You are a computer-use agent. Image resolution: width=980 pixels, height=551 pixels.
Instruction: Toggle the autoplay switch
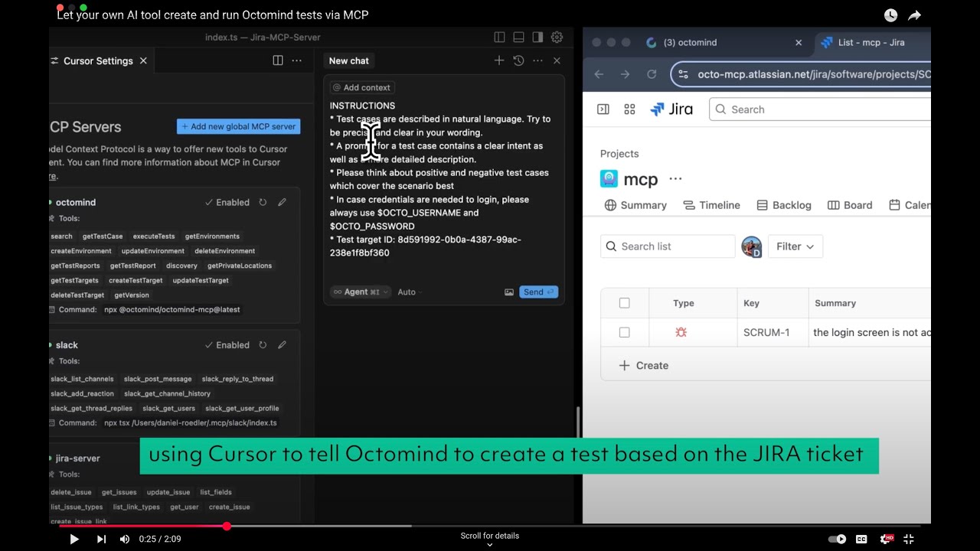coord(837,539)
